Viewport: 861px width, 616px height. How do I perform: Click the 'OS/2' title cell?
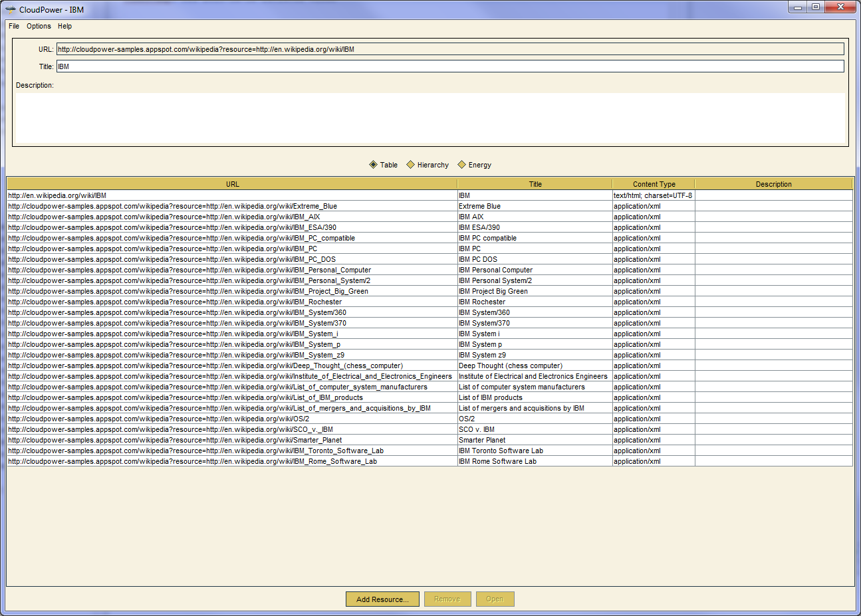535,419
